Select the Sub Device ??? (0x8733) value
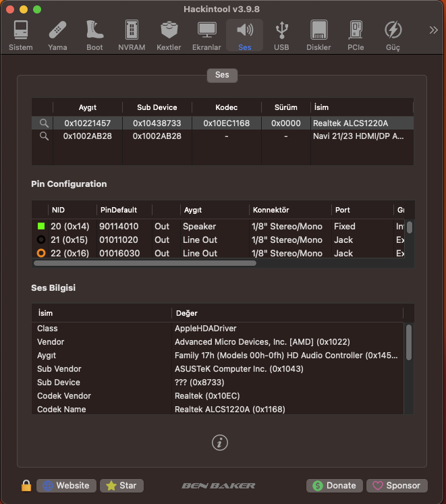Screen dimensions: 446x504 pyautogui.click(x=199, y=383)
